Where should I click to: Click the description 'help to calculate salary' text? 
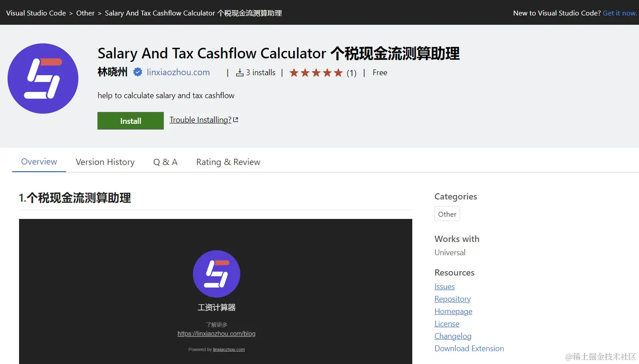tap(166, 96)
